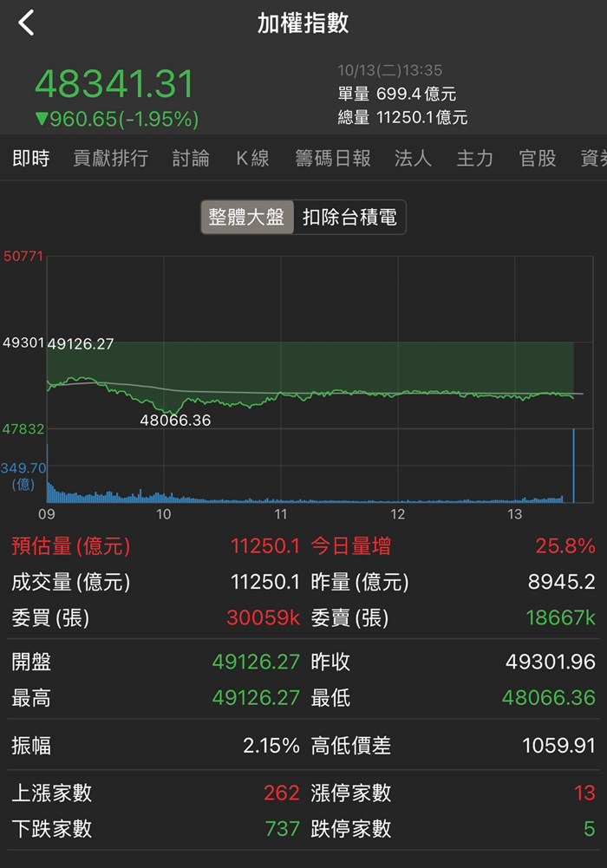Open the 官股 tab
607x868 pixels.
tap(538, 159)
